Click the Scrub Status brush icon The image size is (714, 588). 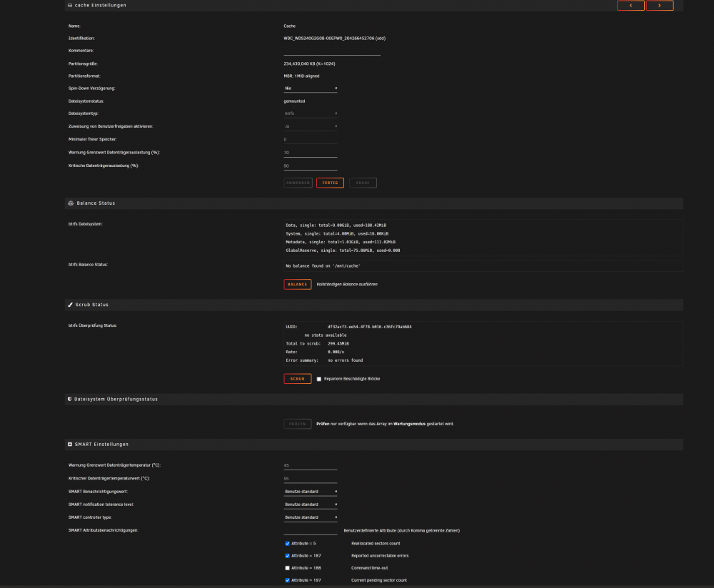70,305
